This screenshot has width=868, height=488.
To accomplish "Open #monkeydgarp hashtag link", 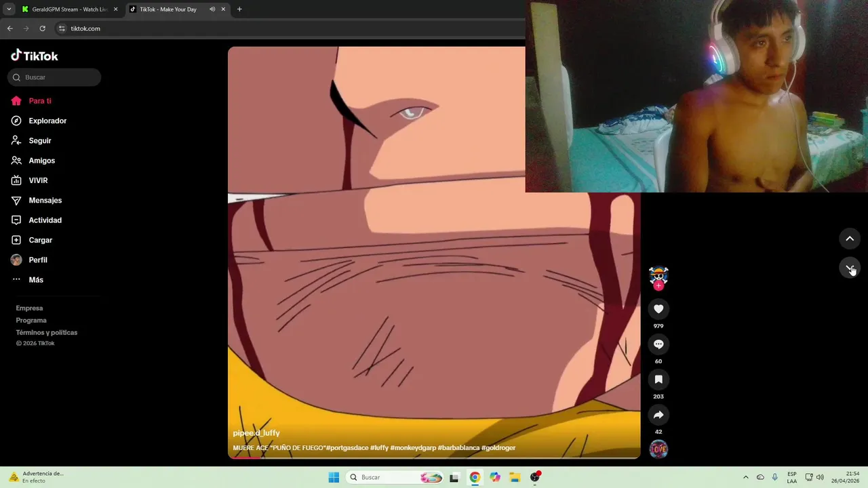I will tap(413, 448).
